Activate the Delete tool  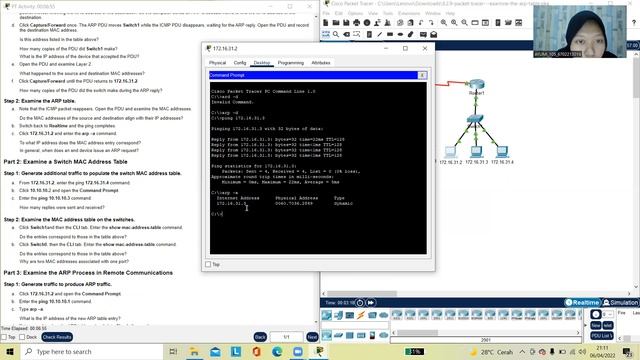[347, 35]
